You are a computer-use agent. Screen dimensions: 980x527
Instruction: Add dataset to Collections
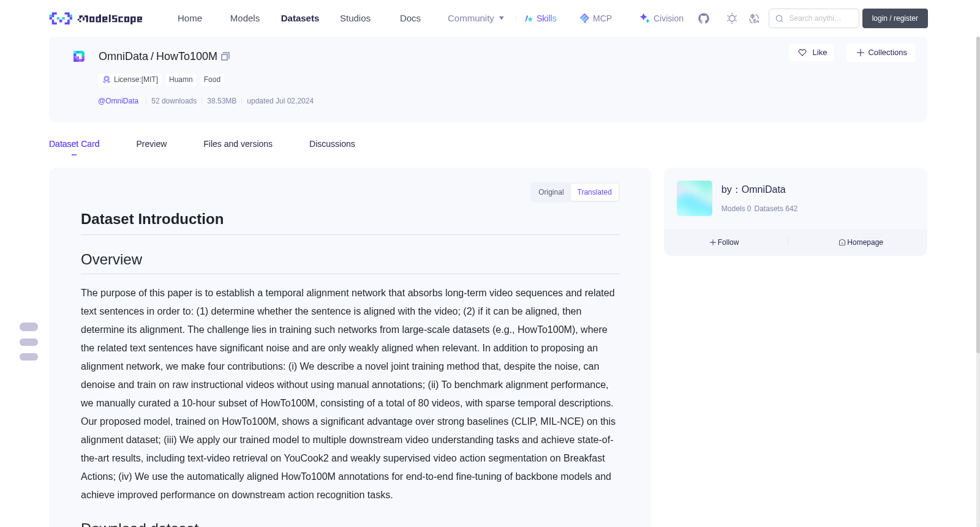[881, 53]
